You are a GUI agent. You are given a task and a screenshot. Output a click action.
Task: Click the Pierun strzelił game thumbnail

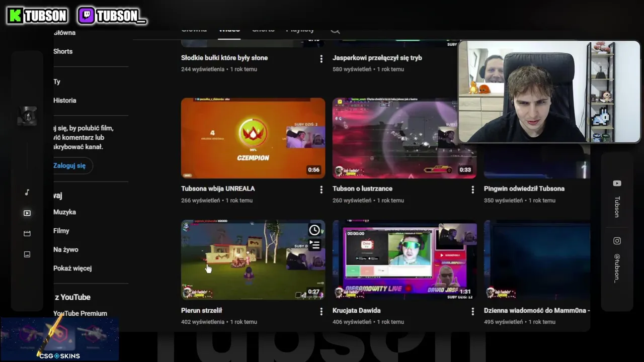(253, 259)
